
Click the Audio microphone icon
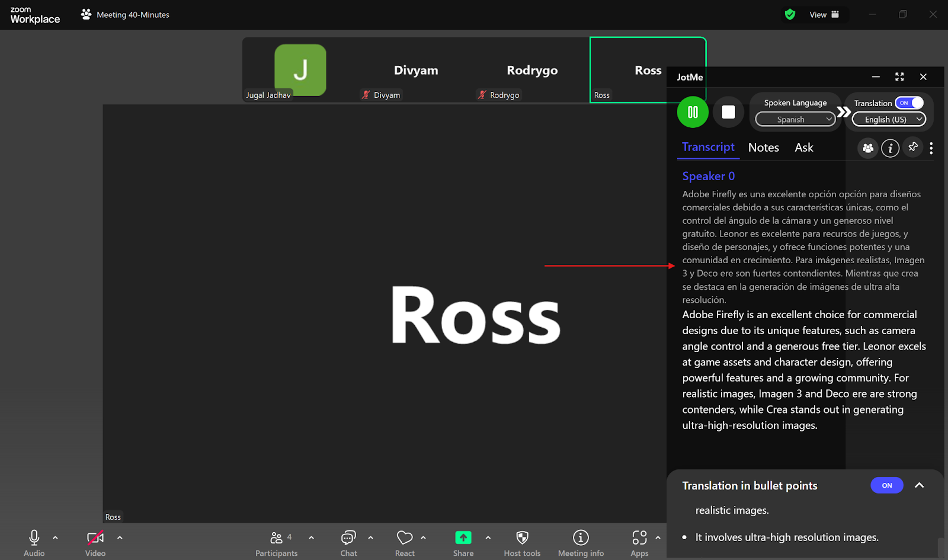point(34,537)
